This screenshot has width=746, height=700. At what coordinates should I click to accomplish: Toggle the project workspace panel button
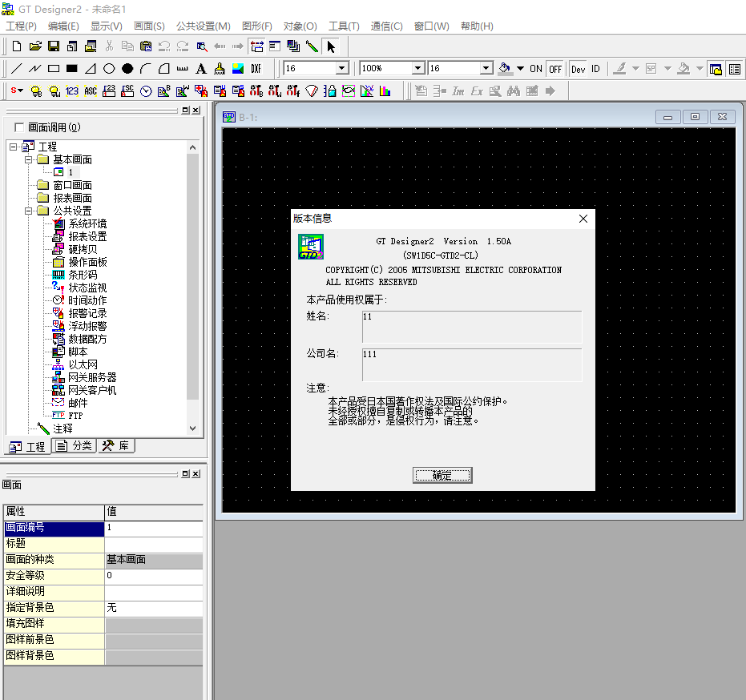(716, 69)
